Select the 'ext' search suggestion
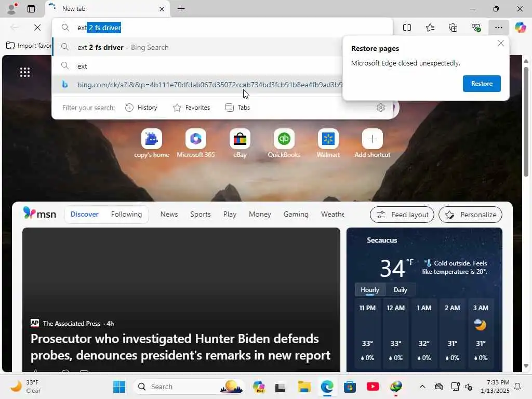532x399 pixels. (197, 66)
